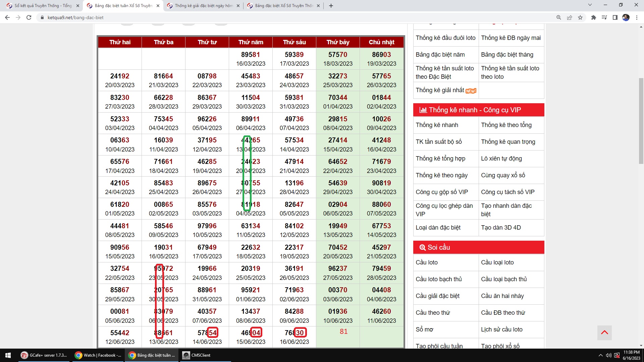The image size is (644, 362).
Task: Switch to Thống kê giải đặc biệt tab
Action: 204,6
